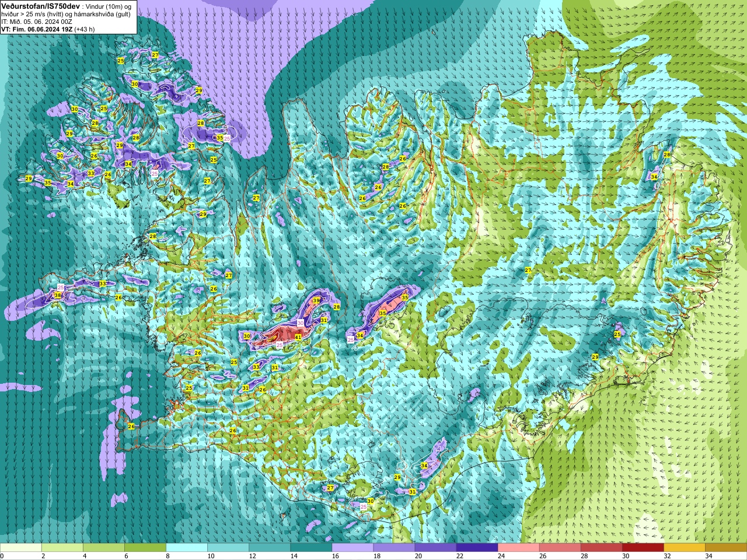This screenshot has height=560, width=747.
Task: Click the 12–14 teal legend swatch
Action: [270, 548]
